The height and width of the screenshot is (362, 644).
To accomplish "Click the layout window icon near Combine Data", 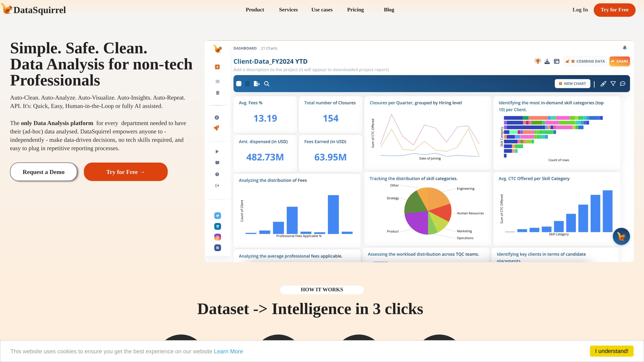I will [x=556, y=62].
